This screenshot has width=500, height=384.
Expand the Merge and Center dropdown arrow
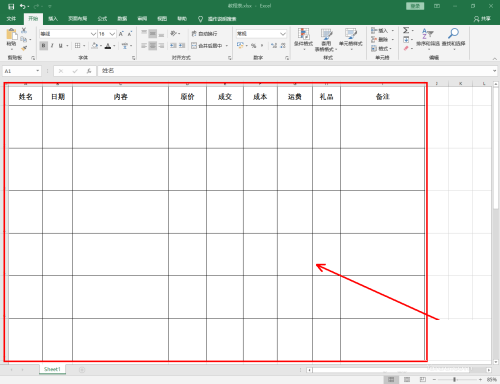click(227, 46)
